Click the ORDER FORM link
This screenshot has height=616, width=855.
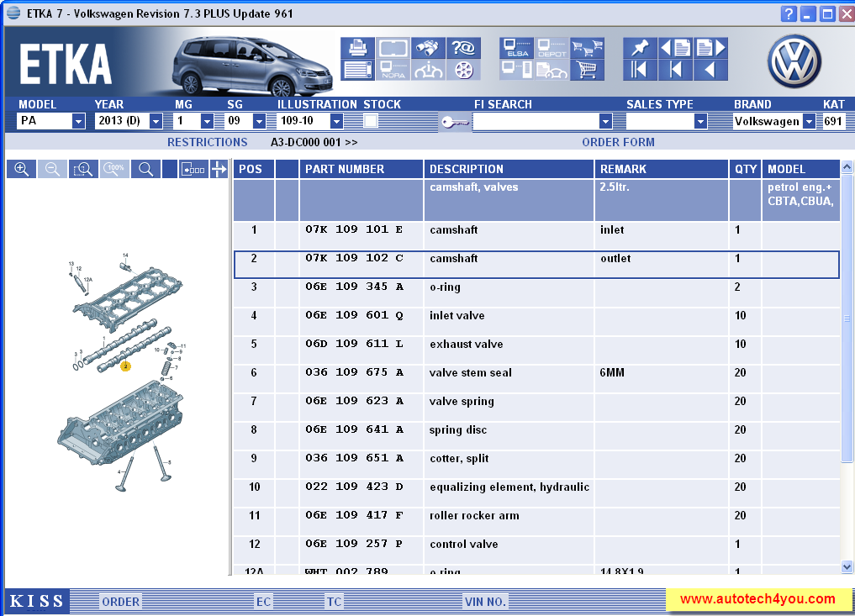[619, 142]
